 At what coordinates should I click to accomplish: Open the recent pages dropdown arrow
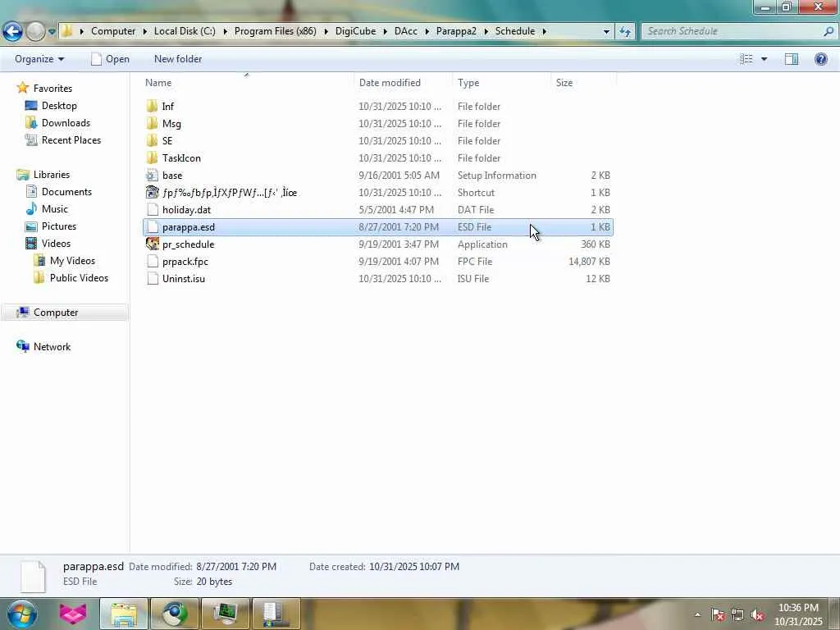pos(52,32)
